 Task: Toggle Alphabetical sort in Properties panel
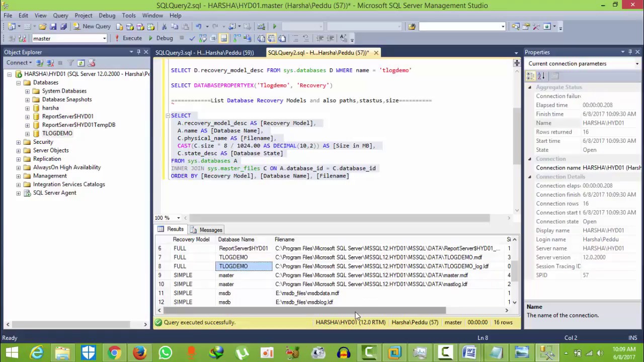(x=541, y=76)
